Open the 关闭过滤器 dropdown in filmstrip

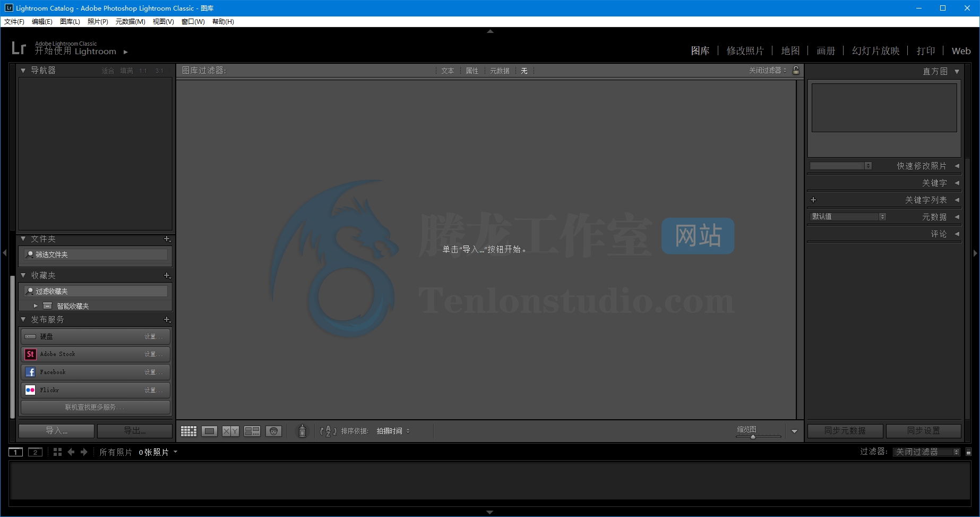click(926, 452)
